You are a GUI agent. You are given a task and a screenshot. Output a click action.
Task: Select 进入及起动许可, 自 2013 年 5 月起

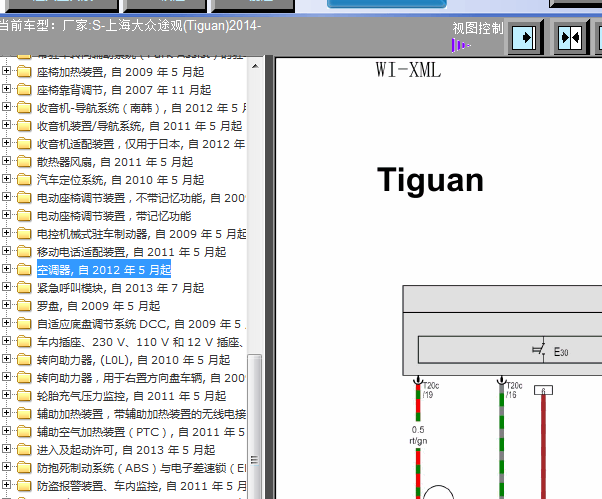(126, 450)
